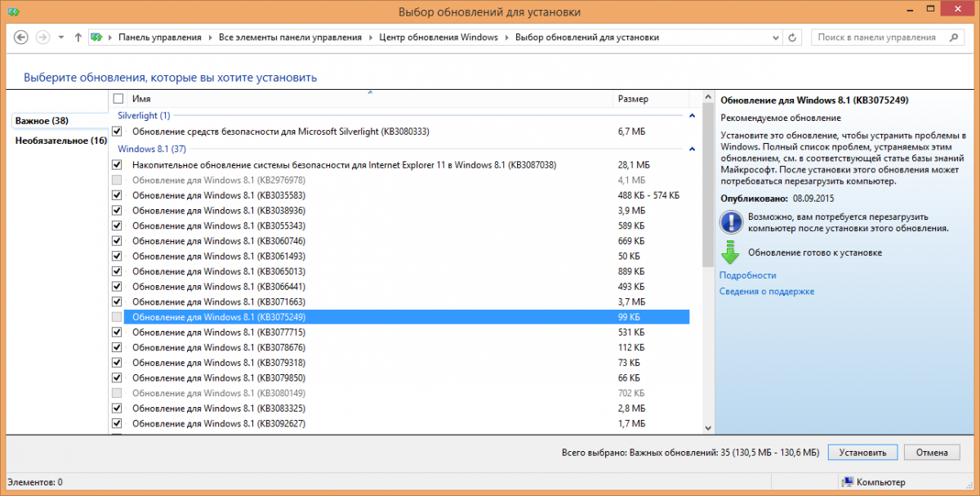The height and width of the screenshot is (496, 980).
Task: Open the Сведения о поддержке link
Action: point(766,292)
